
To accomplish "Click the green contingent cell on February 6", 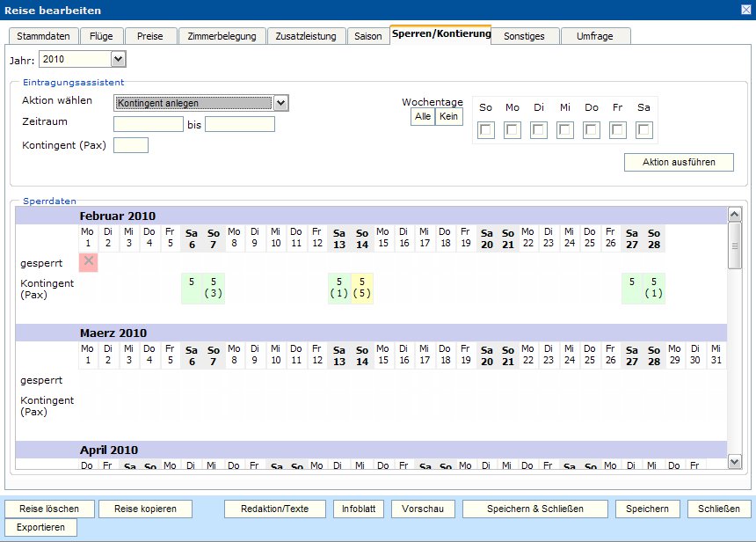I will 192,288.
